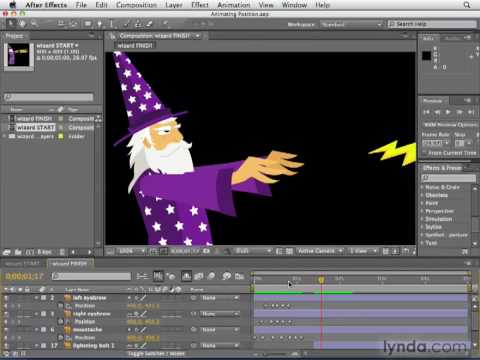This screenshot has height=360, width=480.
Task: Open the File menu
Action: point(81,5)
